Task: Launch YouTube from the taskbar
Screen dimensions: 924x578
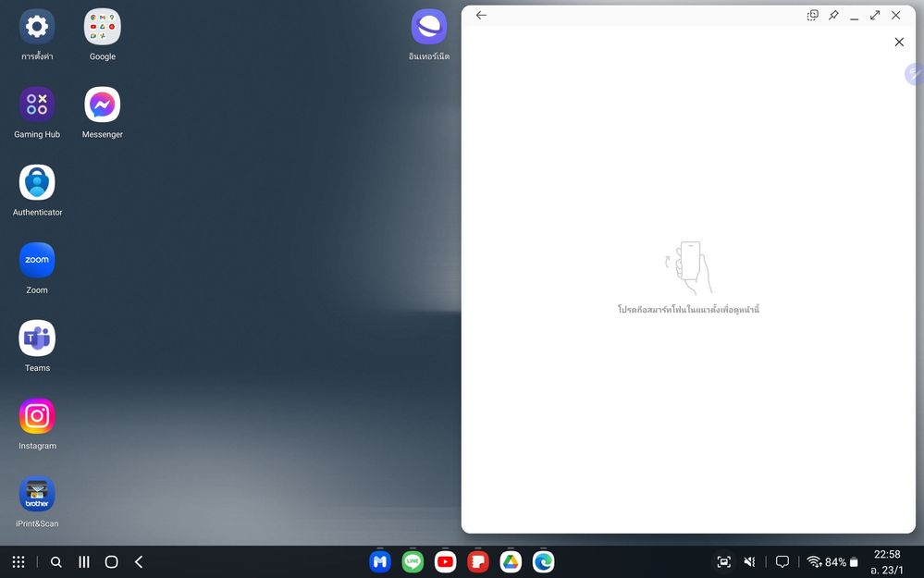Action: 446,562
